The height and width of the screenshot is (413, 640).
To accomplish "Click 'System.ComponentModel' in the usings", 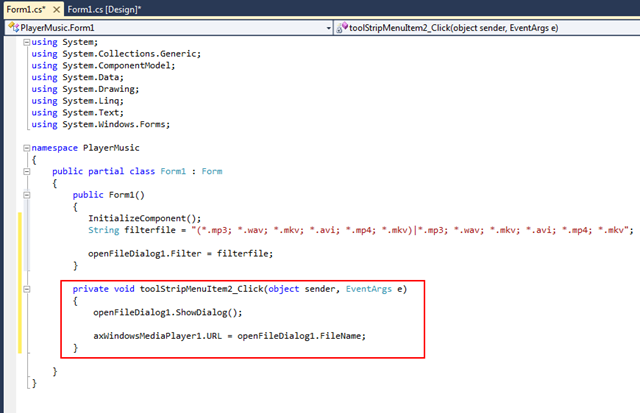I will [117, 66].
